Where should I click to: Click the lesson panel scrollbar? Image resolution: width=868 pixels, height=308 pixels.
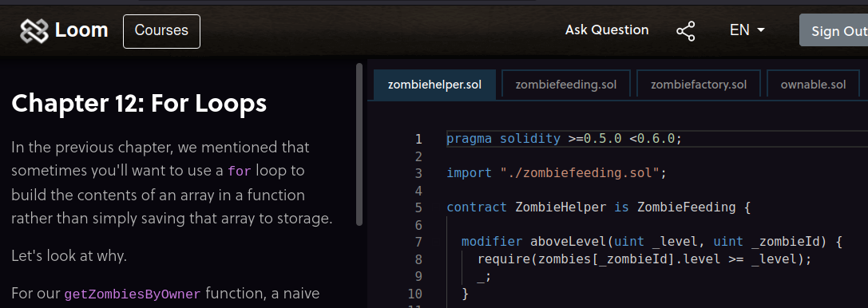pos(359,145)
